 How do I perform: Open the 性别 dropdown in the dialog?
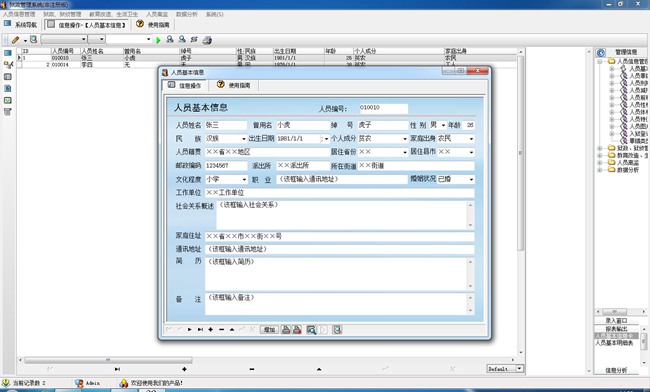pos(443,125)
